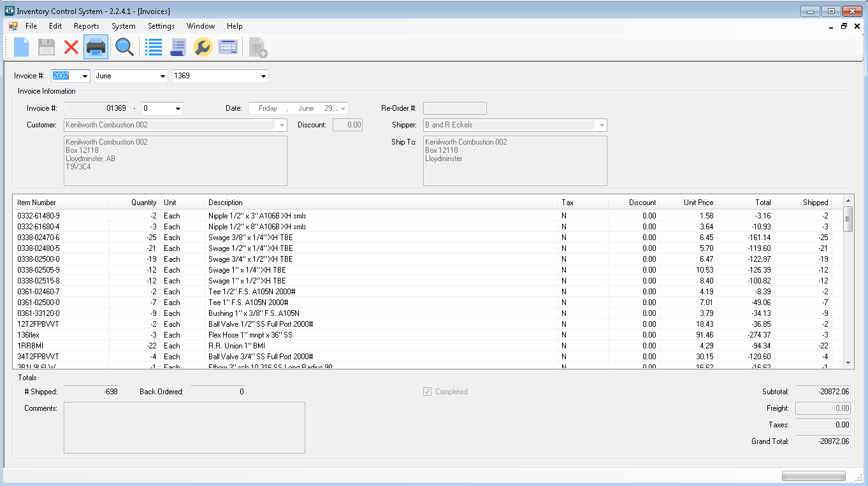Print the invoice
Image resolution: width=868 pixels, height=486 pixels.
(96, 46)
